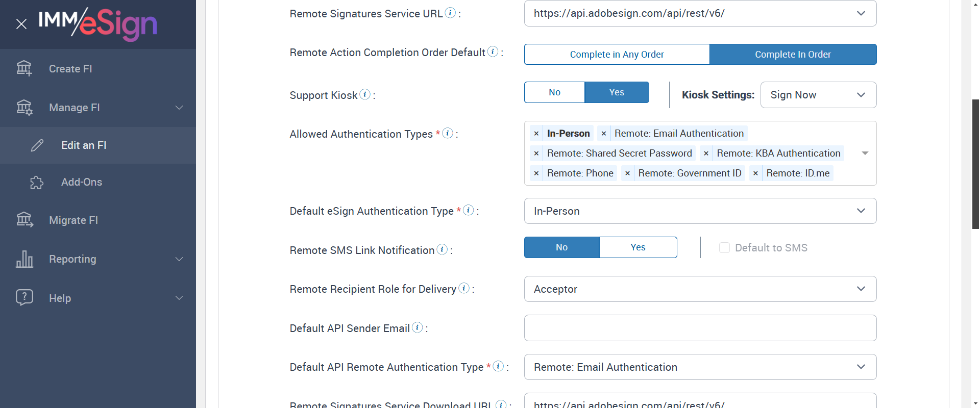The image size is (980, 408).
Task: Expand the Manage FI menu
Action: click(x=179, y=108)
